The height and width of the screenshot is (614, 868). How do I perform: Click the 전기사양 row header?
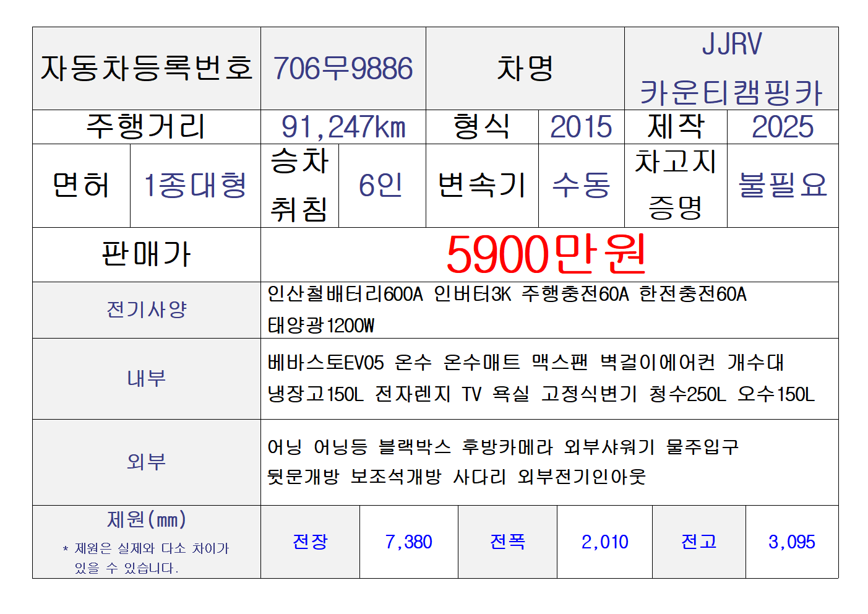pos(147,309)
